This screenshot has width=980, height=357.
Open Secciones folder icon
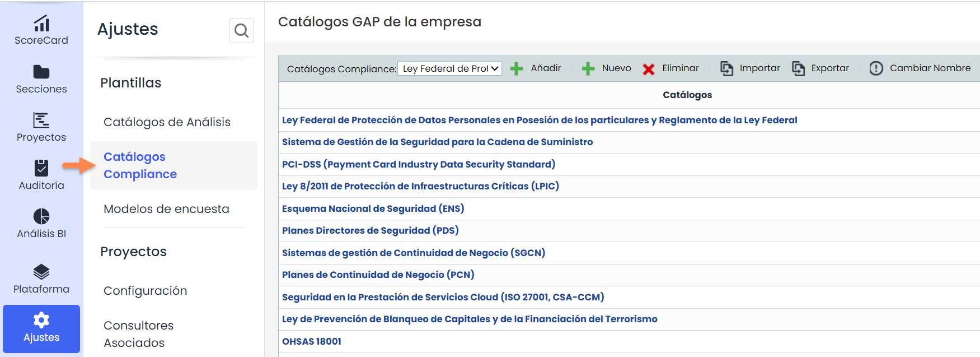click(41, 72)
